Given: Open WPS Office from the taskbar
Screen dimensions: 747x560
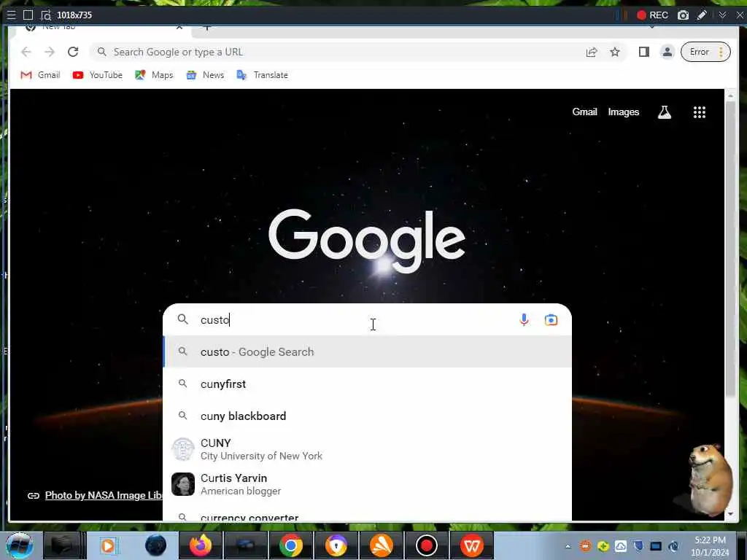Looking at the screenshot, I should tap(472, 545).
